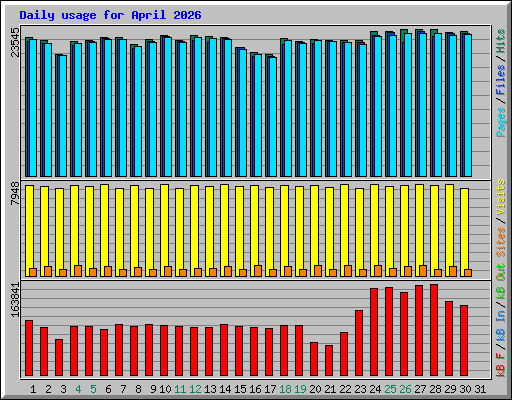Click the orange sites bar for day 16
The image size is (512, 400).
pos(258,271)
